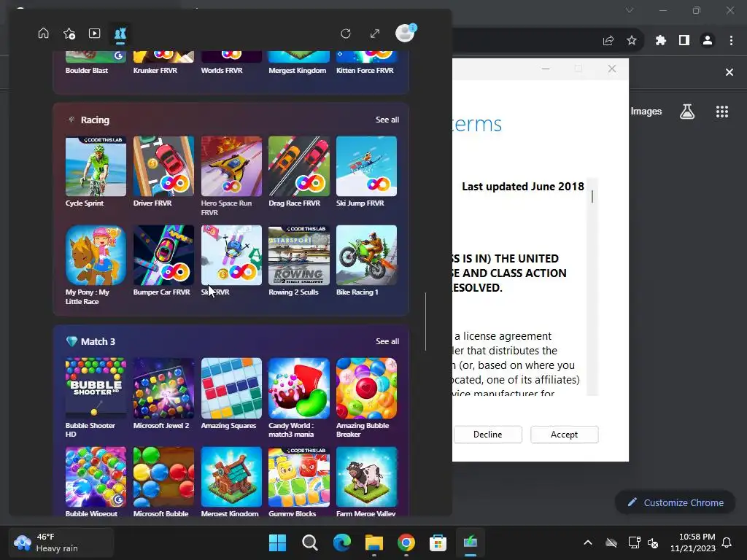Open Bubble Wipeout game tile
The image size is (747, 560).
(x=96, y=477)
